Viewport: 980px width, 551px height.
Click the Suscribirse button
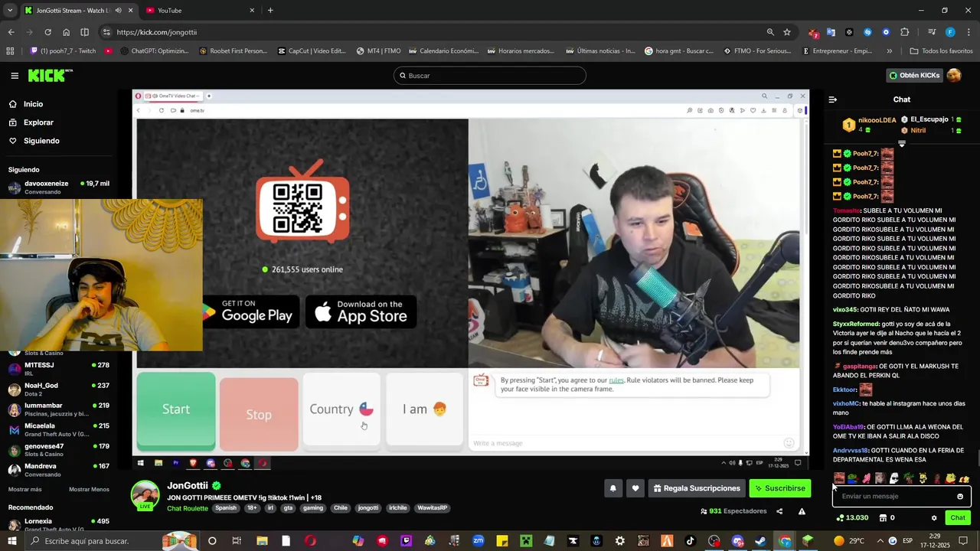(x=779, y=488)
